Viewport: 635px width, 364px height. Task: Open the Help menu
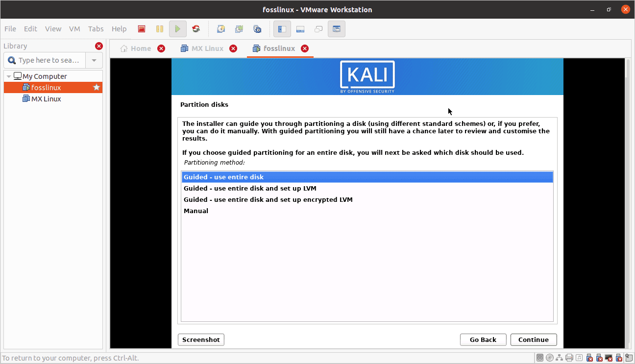[119, 29]
